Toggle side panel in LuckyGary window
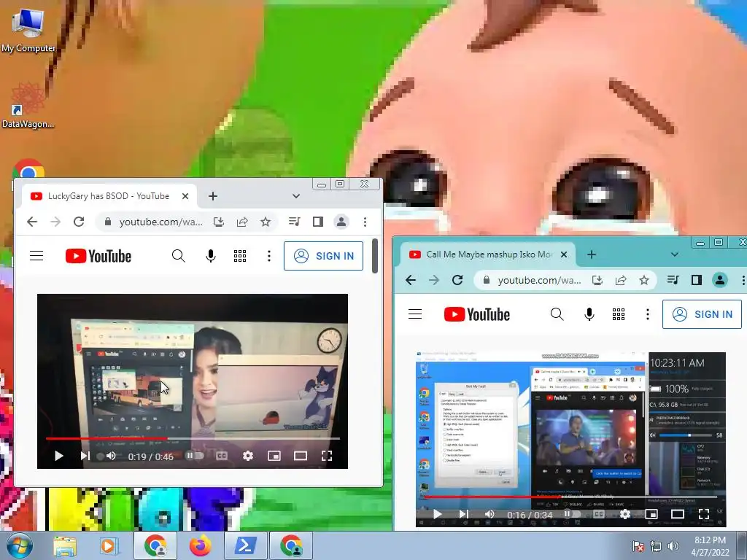 coord(318,222)
